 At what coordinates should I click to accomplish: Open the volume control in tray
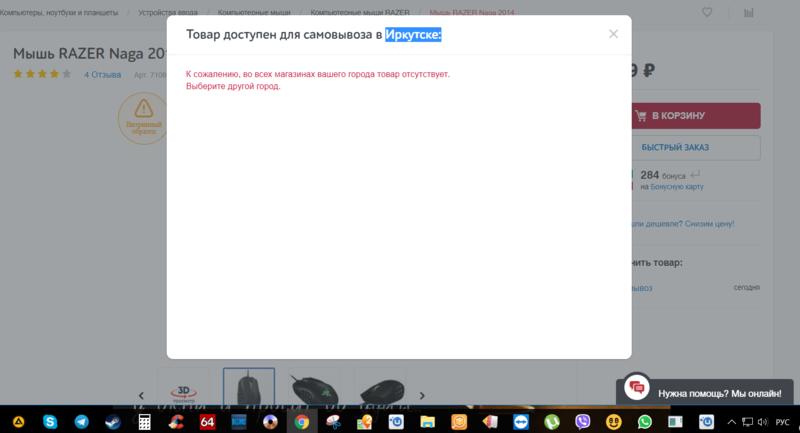pos(763,422)
